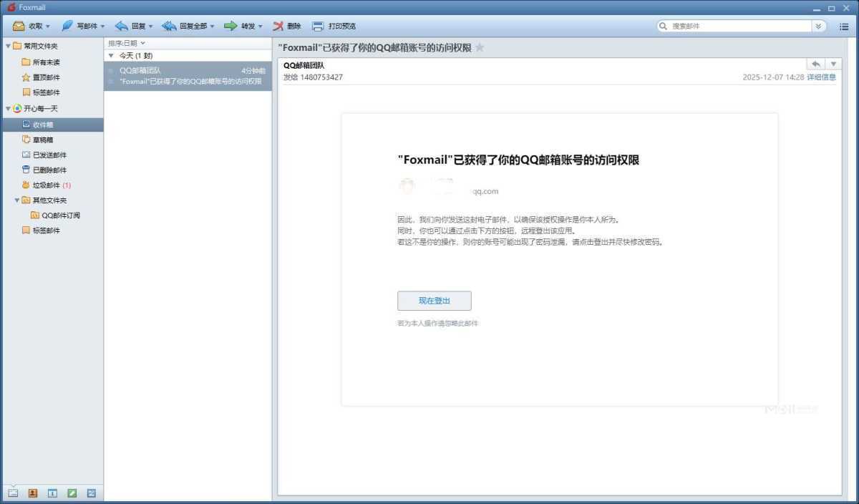Open the notes view at bottom left
This screenshot has width=859, height=504.
click(x=71, y=493)
